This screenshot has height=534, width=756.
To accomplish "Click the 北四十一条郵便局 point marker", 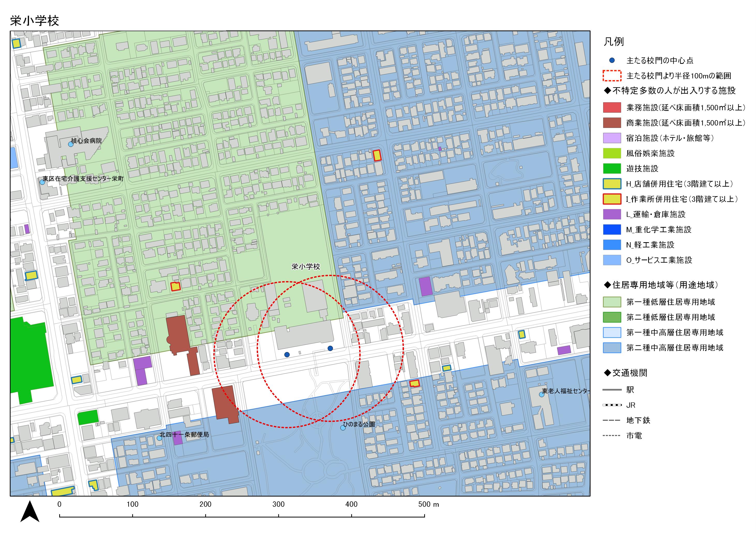I will (x=159, y=438).
